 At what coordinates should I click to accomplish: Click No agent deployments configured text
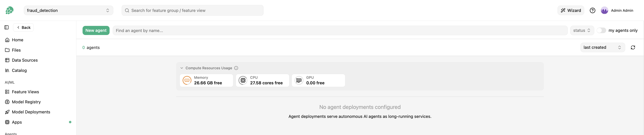point(360,107)
